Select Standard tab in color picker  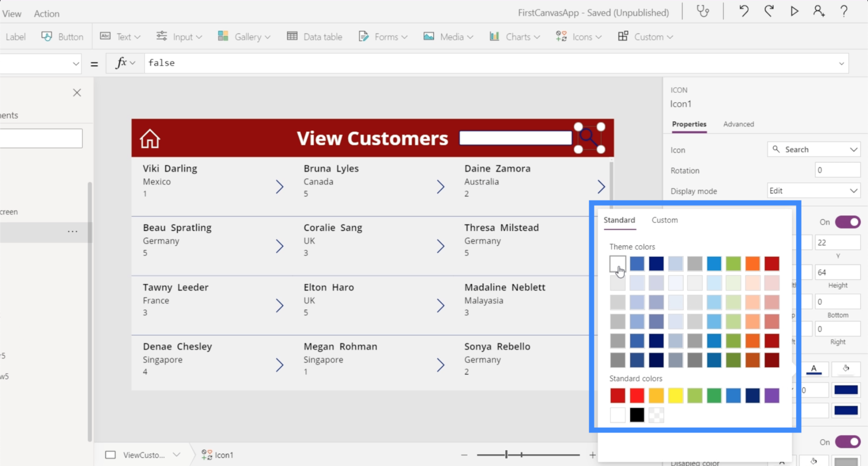[x=619, y=220]
